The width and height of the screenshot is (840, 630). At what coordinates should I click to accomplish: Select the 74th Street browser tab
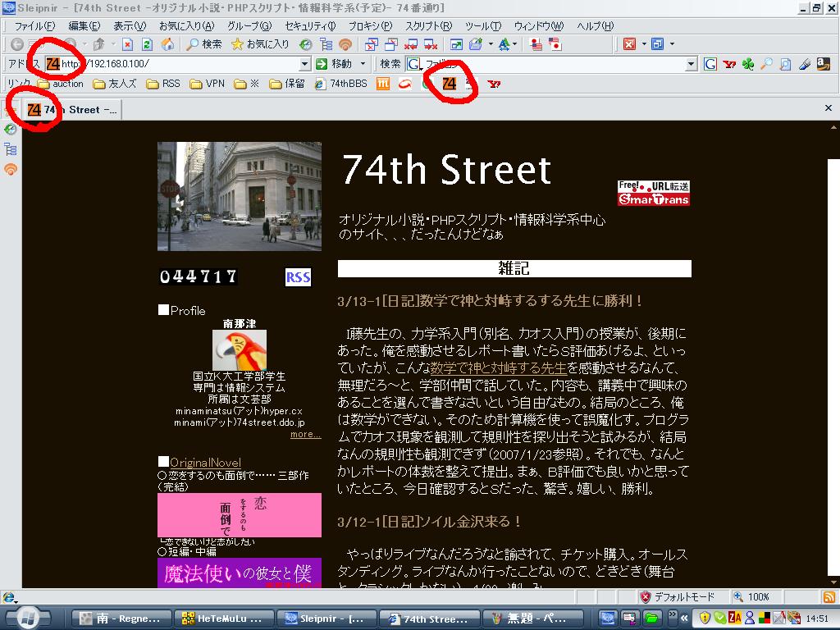71,109
